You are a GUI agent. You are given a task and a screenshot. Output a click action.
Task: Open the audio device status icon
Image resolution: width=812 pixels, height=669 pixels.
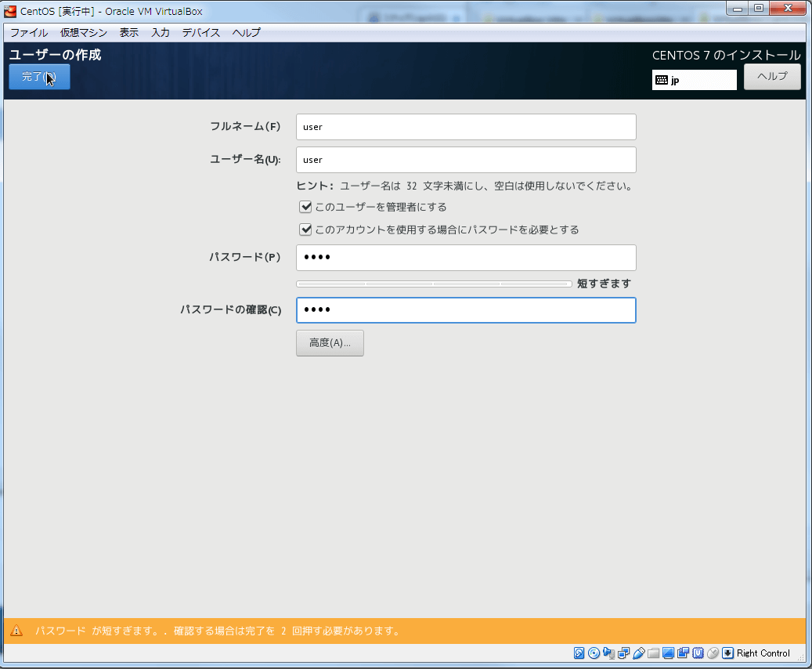point(610,653)
